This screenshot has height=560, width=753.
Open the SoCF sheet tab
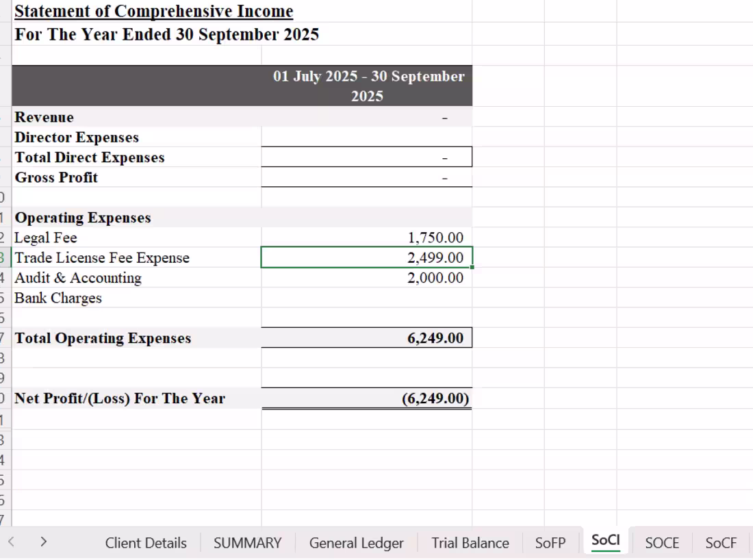point(721,543)
